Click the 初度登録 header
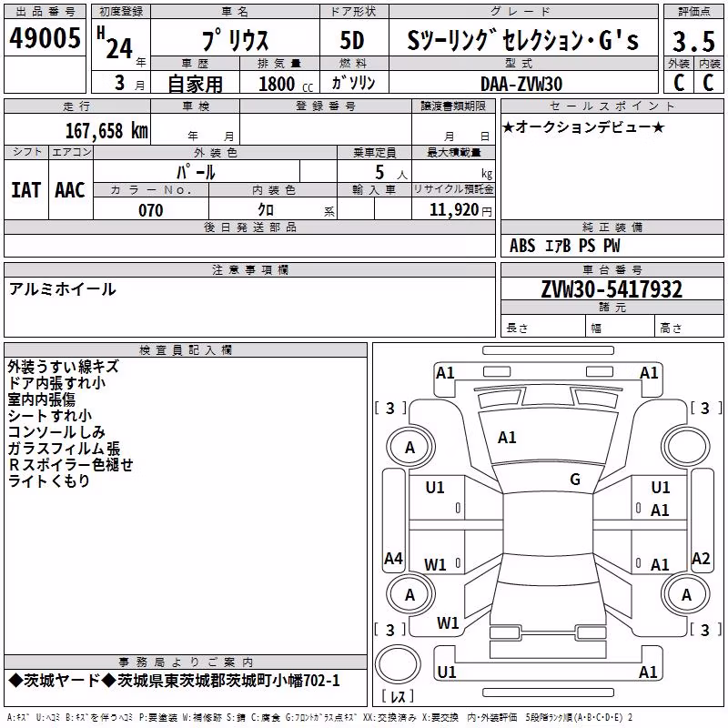 pyautogui.click(x=121, y=12)
